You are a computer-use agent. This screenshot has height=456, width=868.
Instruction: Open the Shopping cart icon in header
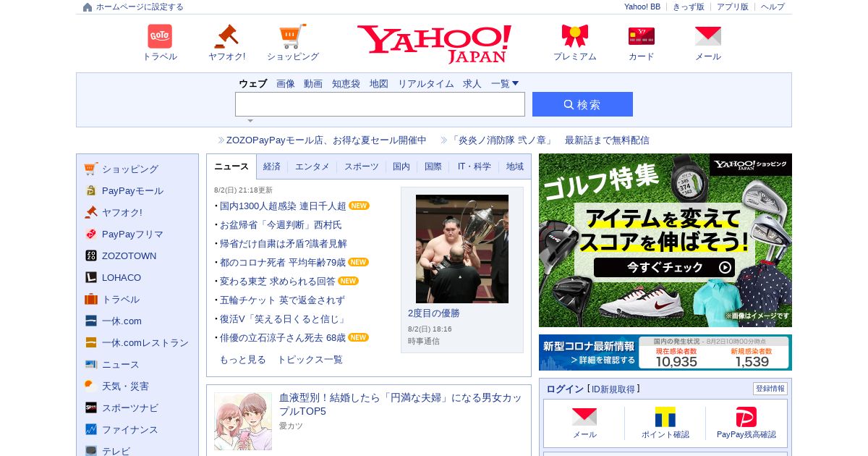click(x=293, y=36)
